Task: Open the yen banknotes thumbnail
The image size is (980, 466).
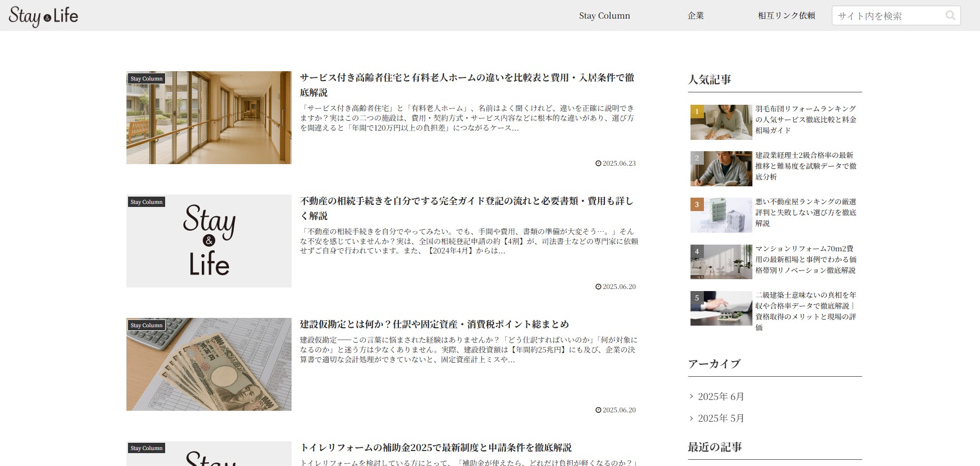Action: click(209, 364)
